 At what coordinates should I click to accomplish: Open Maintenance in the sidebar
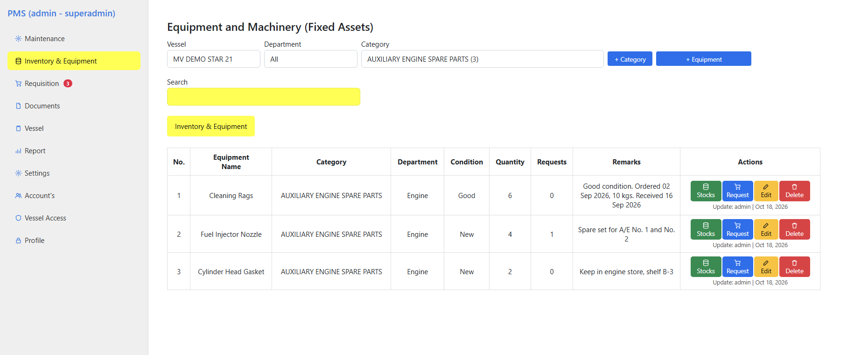point(74,39)
